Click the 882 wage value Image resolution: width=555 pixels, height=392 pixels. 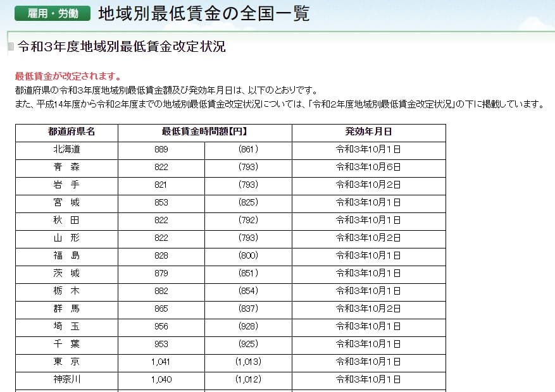pyautogui.click(x=161, y=291)
